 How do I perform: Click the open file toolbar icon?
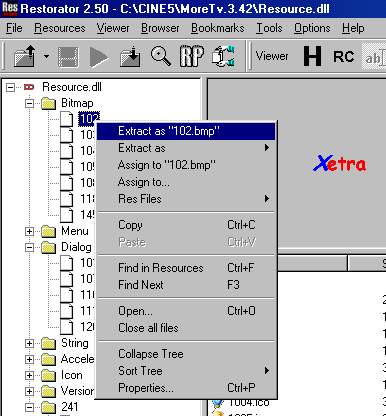[x=25, y=56]
